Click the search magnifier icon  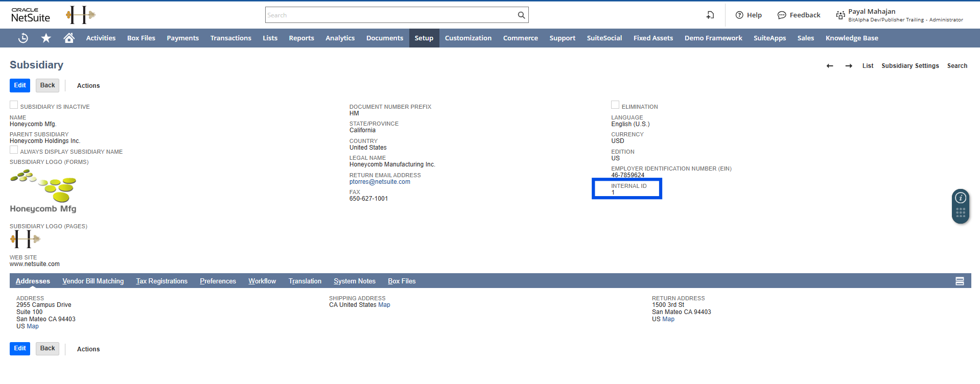(x=521, y=15)
